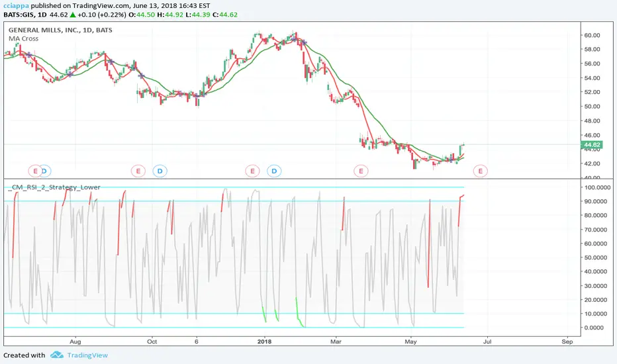Click the green 44.62 current price label

(x=592, y=145)
